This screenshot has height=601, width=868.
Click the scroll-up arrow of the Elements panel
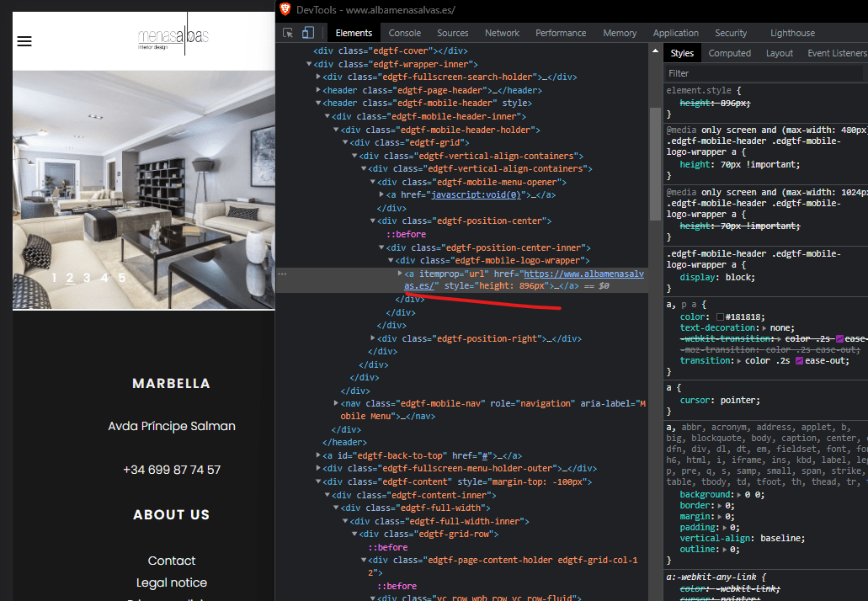pos(656,51)
